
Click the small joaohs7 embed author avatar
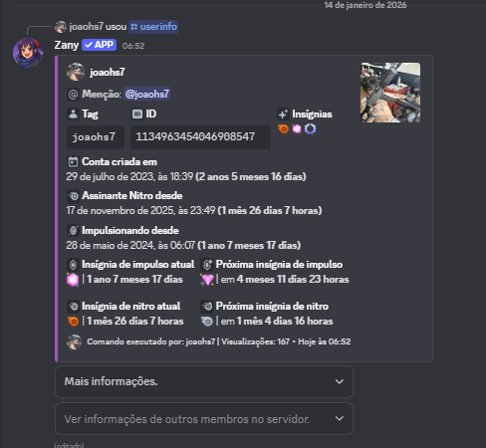[76, 72]
